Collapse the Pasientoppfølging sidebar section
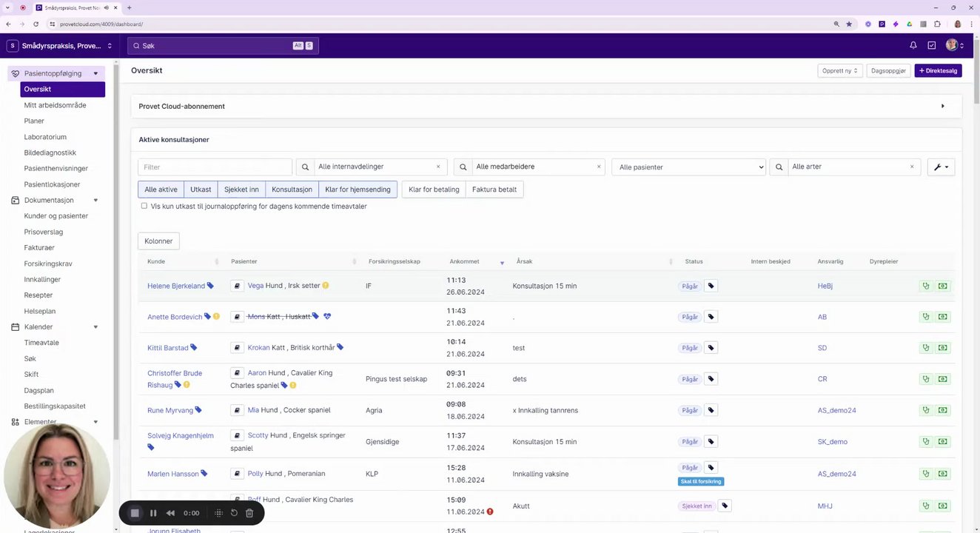This screenshot has width=980, height=533. point(95,73)
